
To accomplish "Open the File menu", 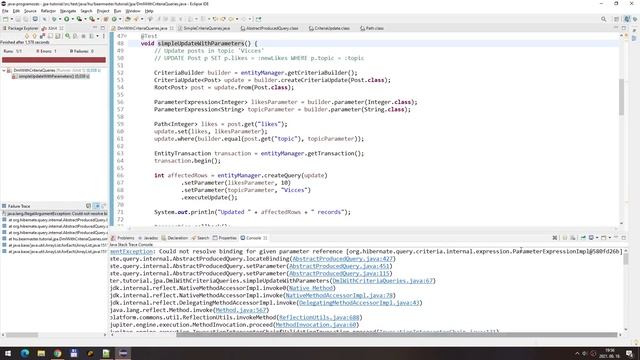I will pyautogui.click(x=5, y=11).
